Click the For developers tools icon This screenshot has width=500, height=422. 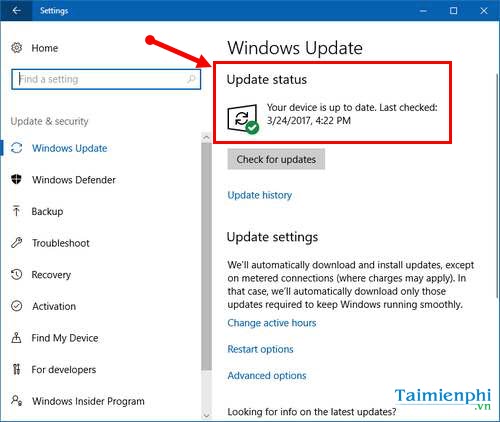[x=16, y=369]
